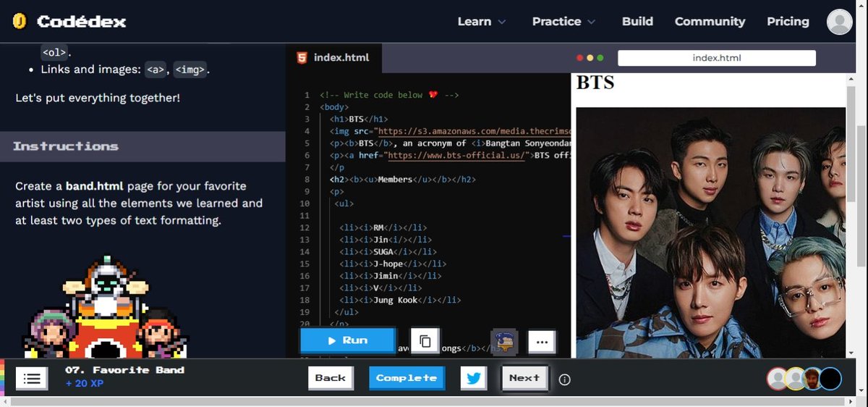
Task: Click the yellow dot in preview window
Action: tap(590, 57)
